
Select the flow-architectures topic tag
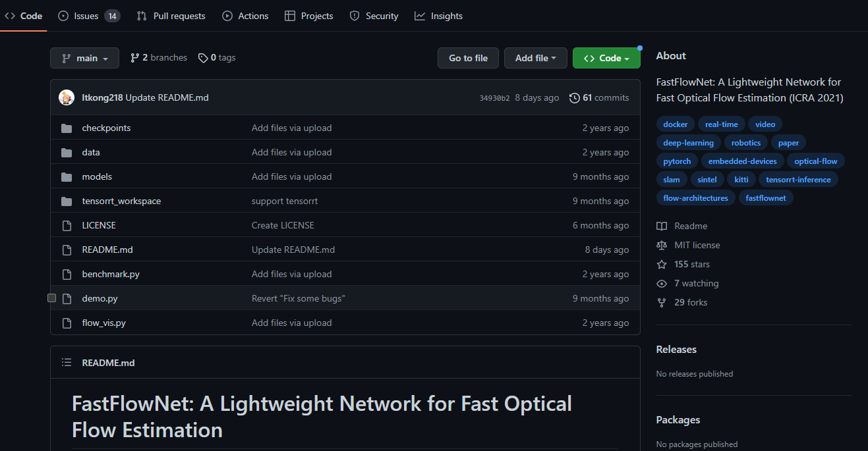[696, 198]
